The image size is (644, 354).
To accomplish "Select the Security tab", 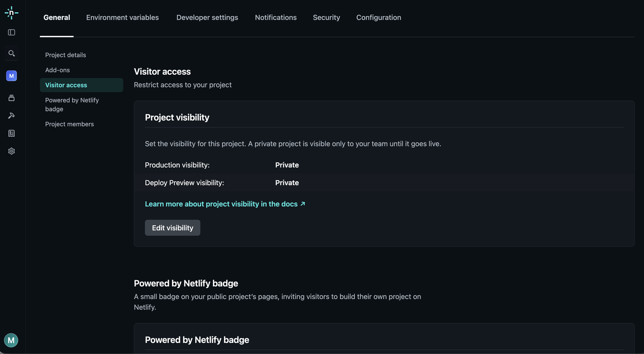I will point(326,17).
